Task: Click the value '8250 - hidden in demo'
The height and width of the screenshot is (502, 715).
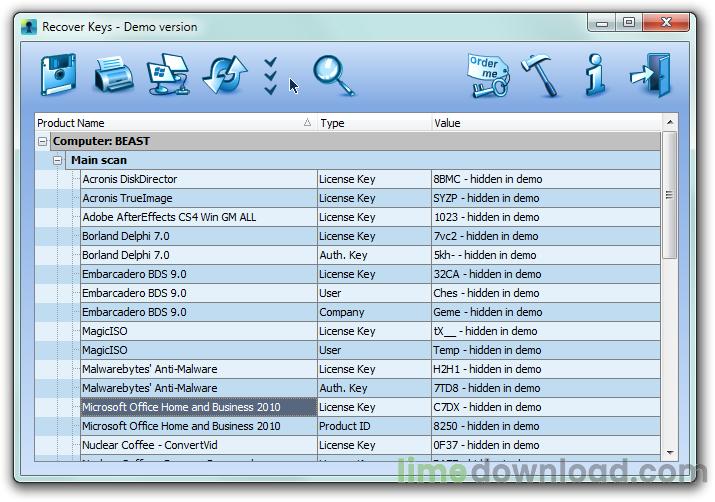Action: coord(486,426)
